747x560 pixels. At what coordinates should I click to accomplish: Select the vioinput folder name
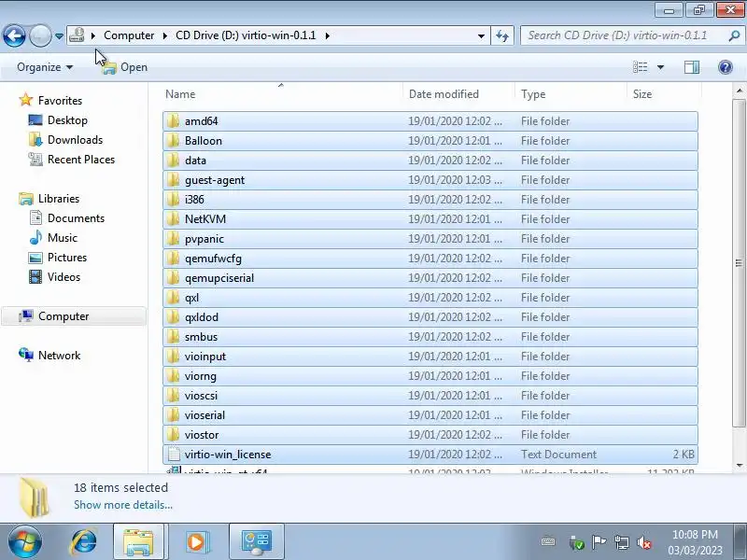205,357
